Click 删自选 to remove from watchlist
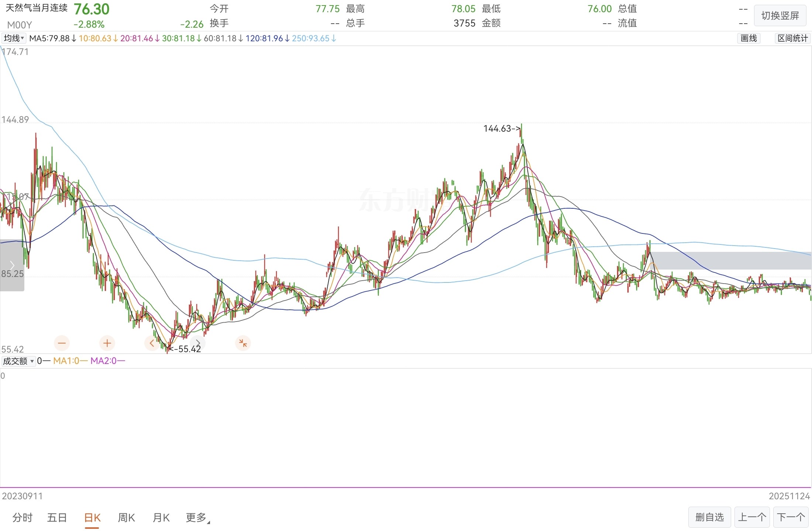Image resolution: width=812 pixels, height=531 pixels. (x=709, y=517)
